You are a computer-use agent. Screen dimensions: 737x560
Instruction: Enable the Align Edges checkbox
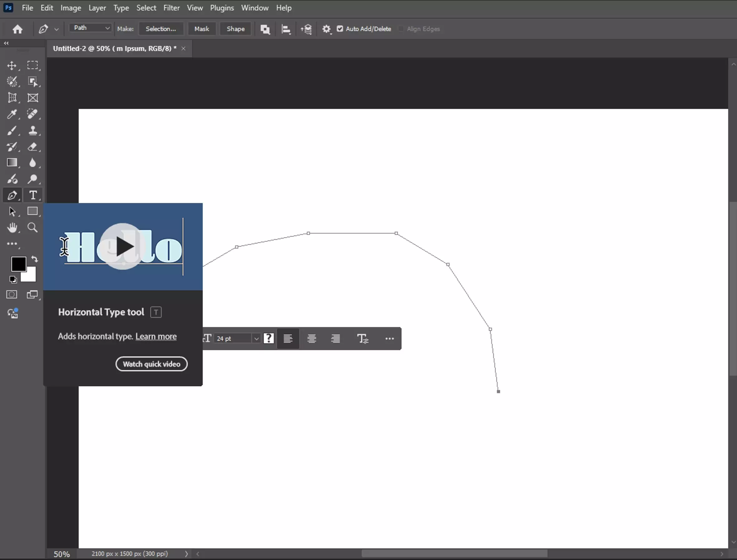point(401,29)
